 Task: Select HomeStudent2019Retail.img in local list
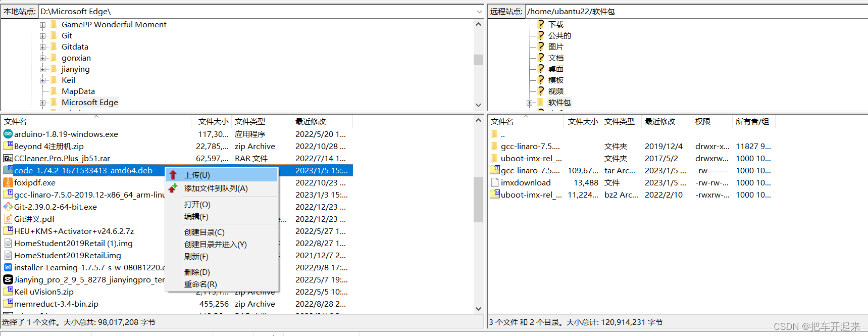coord(68,255)
